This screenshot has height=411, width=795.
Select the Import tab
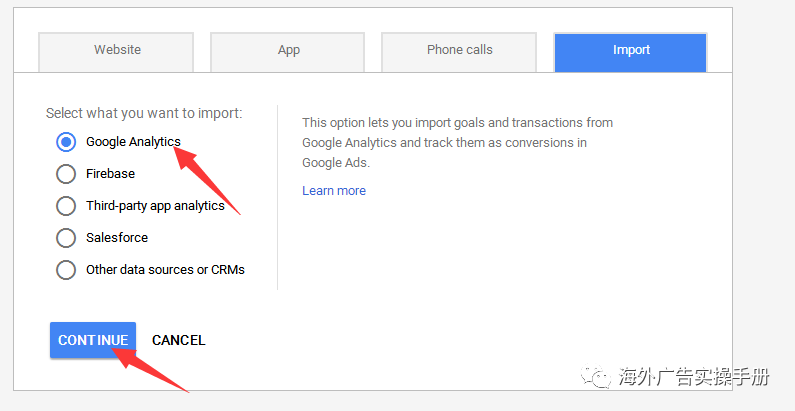631,51
